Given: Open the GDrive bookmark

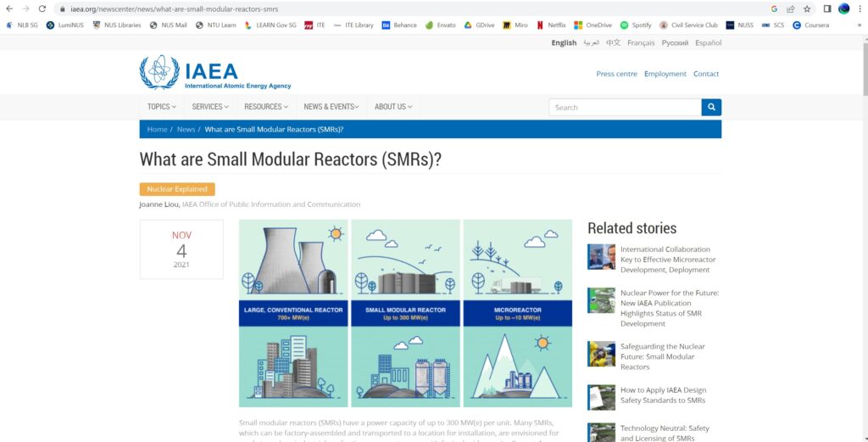Looking at the screenshot, I should coord(480,25).
